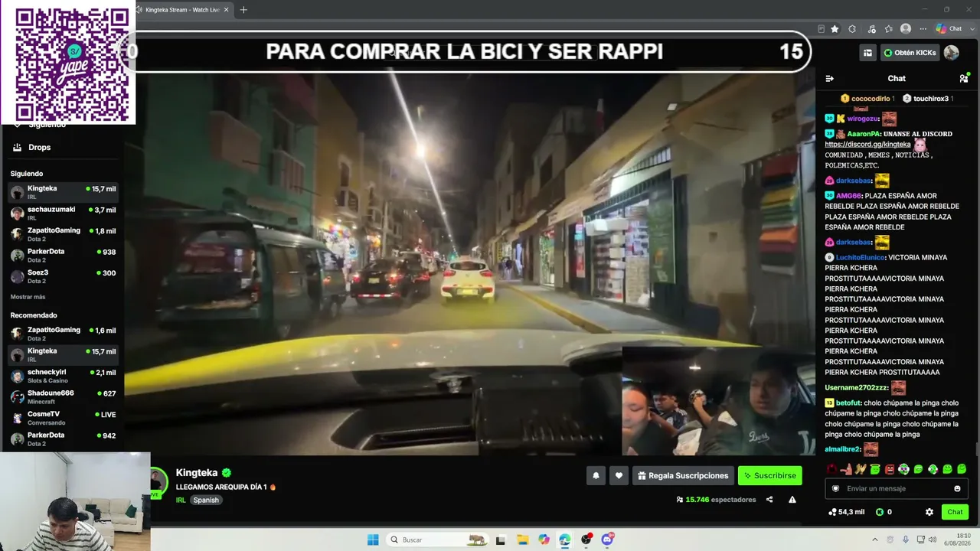Toggle the favorite star for this page

tap(835, 29)
